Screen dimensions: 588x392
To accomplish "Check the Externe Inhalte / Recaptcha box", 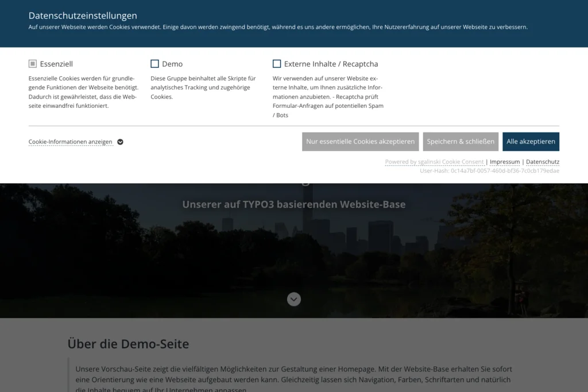I will (277, 64).
